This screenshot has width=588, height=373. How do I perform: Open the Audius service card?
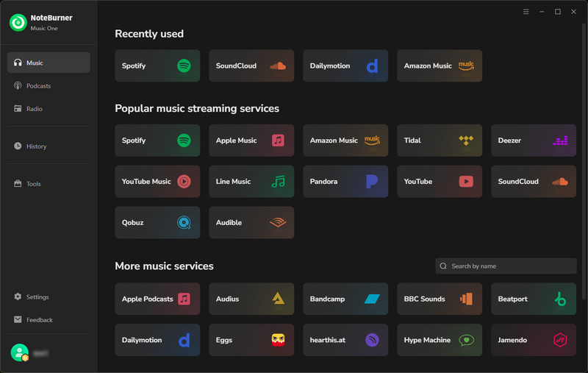[251, 299]
